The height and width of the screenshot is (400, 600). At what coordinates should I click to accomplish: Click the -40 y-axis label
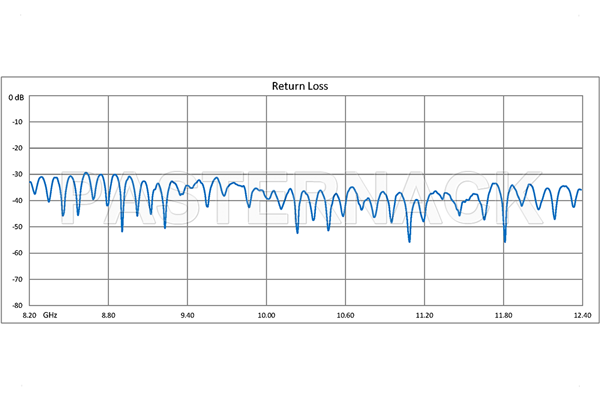(x=17, y=201)
